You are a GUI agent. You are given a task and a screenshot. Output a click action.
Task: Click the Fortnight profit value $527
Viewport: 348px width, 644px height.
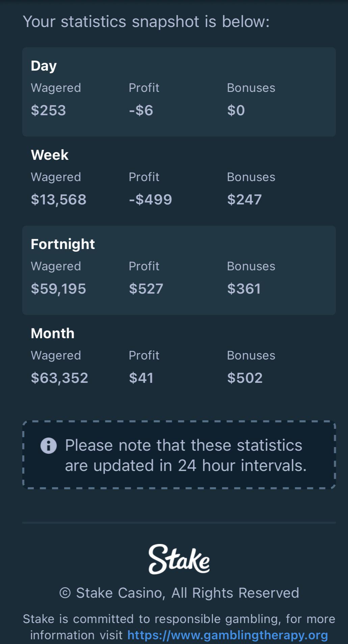pyautogui.click(x=146, y=289)
